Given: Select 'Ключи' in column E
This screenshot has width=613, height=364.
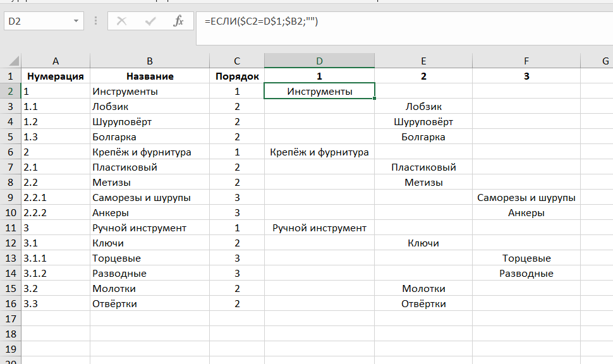Looking at the screenshot, I should pos(423,243).
